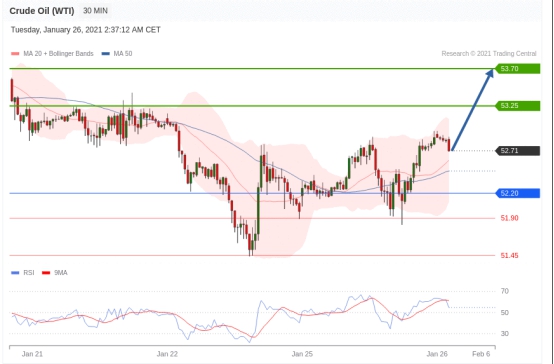Toggle the RSI legend entry

[x=23, y=273]
